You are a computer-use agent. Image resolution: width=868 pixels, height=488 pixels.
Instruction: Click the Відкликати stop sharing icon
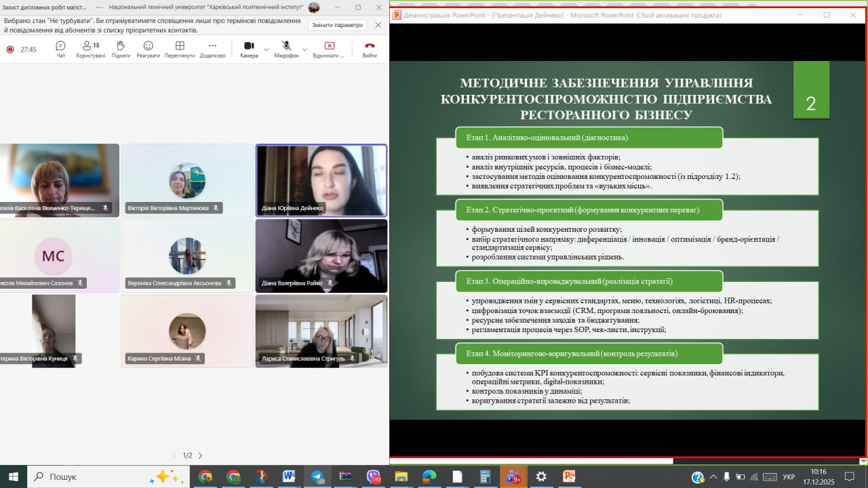[x=329, y=49]
